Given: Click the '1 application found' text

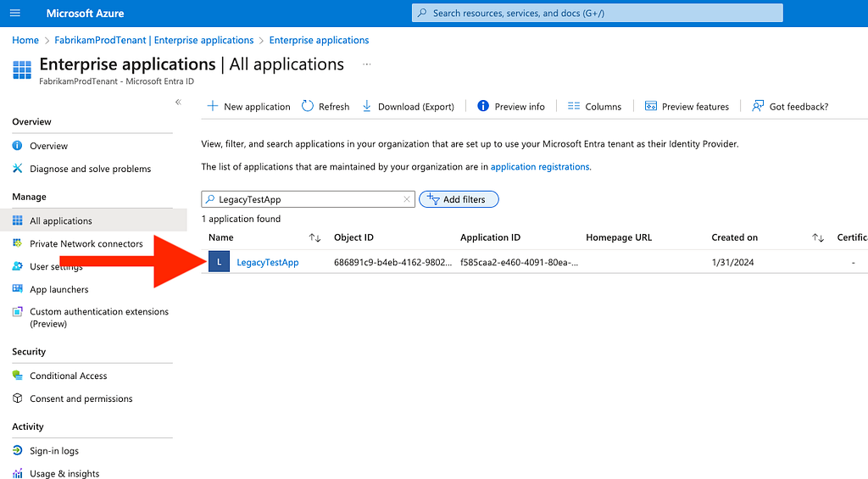Looking at the screenshot, I should coord(241,219).
